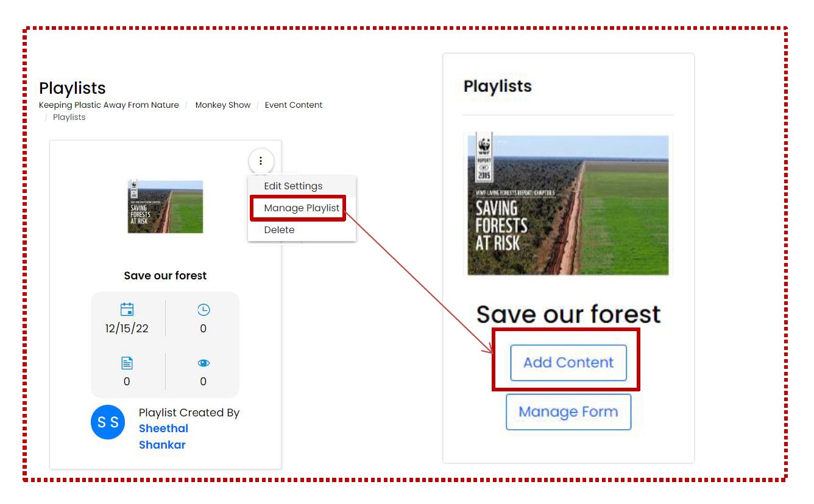
Task: Go to Keeping Plastic Away From Nature breadcrumb
Action: click(109, 105)
